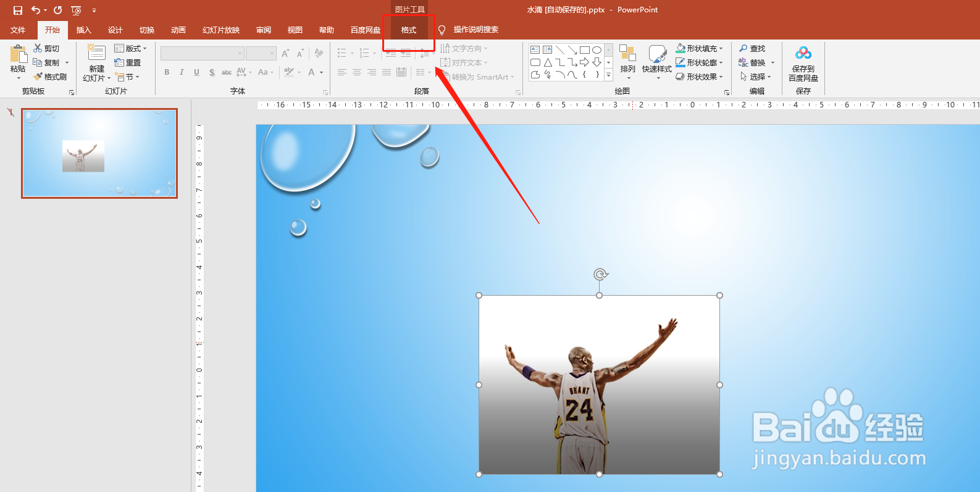Open the 剪贴板 clipboard pane launcher
Viewport: 980px width, 492px height.
point(72,93)
